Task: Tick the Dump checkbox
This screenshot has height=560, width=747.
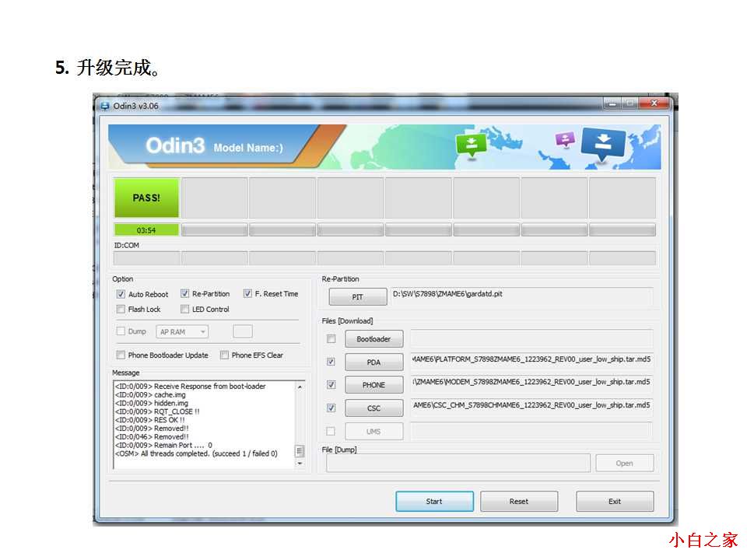Action: (121, 331)
